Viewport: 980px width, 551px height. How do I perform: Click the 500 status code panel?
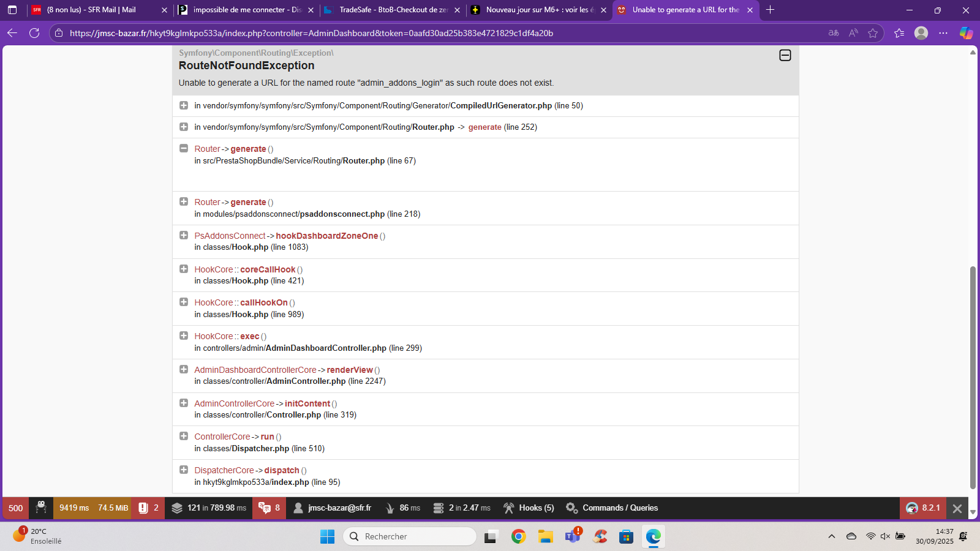(x=16, y=508)
